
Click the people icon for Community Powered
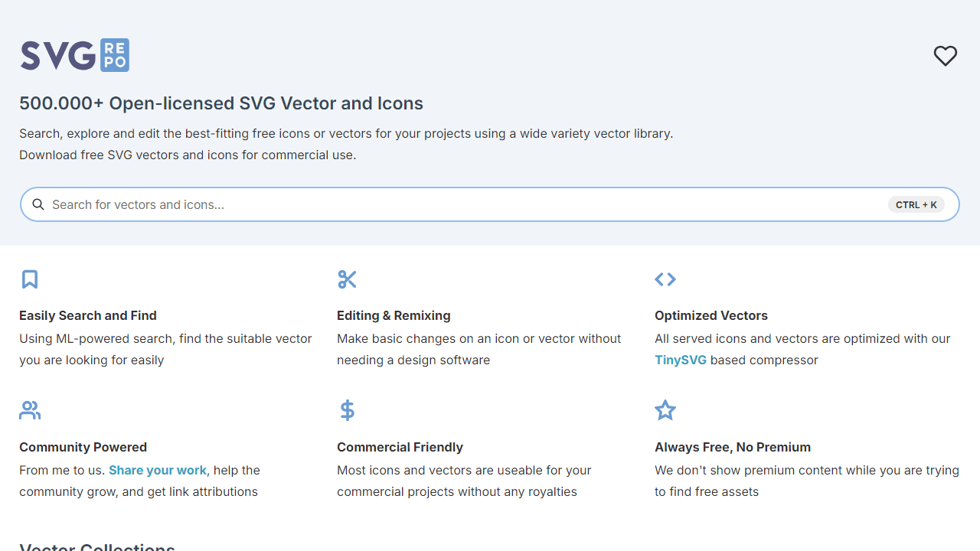(30, 411)
